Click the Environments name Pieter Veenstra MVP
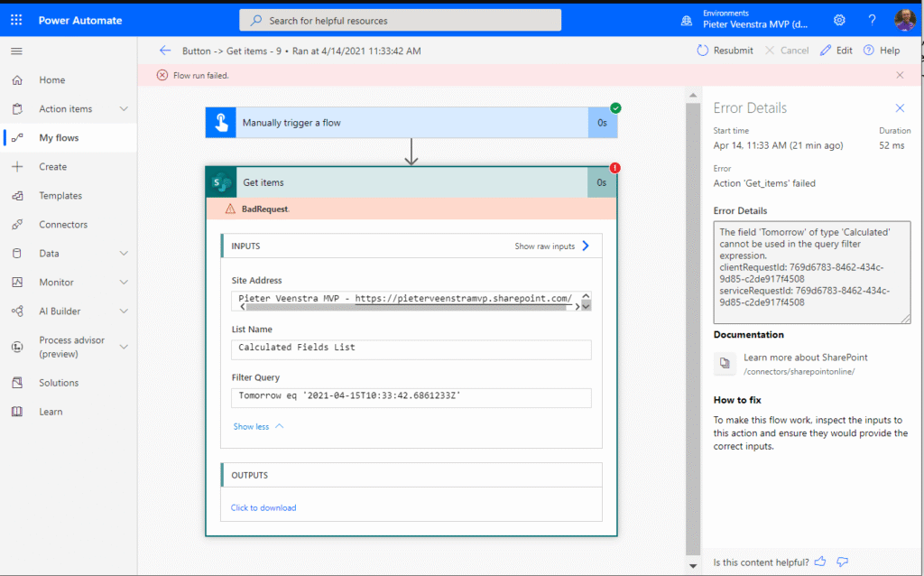 click(x=755, y=24)
